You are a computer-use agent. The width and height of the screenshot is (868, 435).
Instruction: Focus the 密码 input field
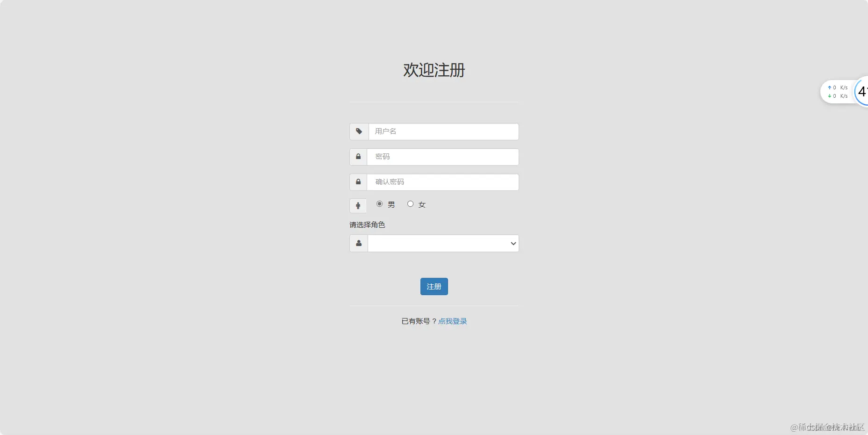click(x=442, y=157)
